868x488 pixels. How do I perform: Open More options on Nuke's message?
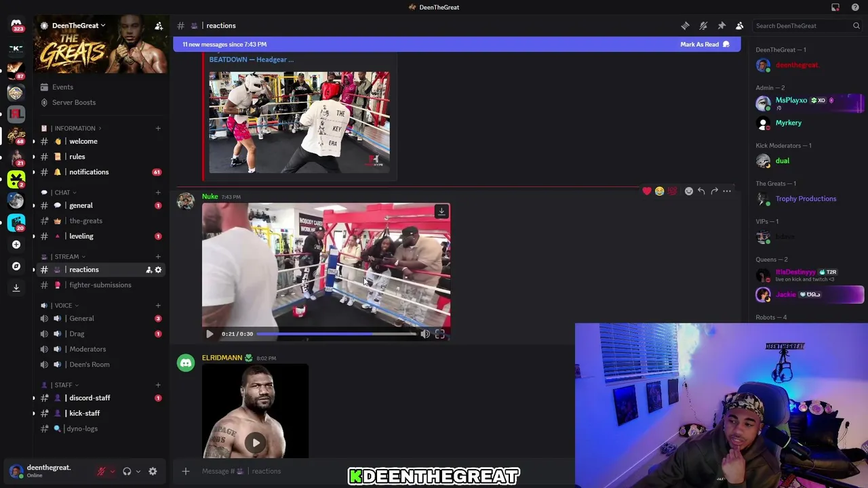(727, 191)
